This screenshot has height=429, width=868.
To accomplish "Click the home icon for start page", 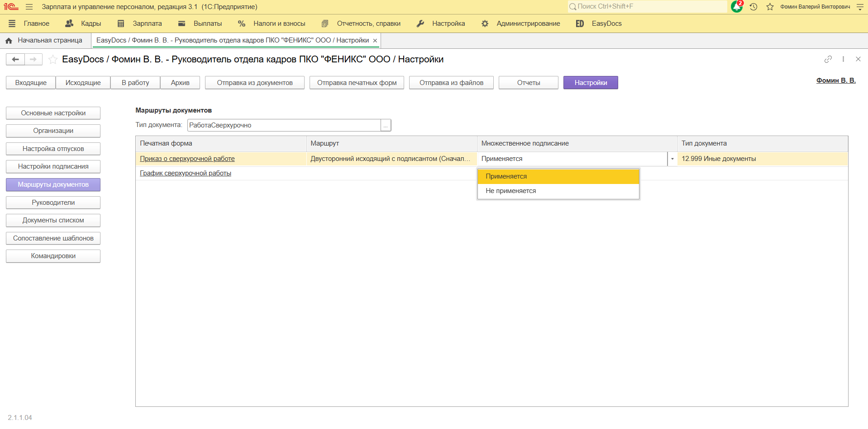I will (9, 41).
